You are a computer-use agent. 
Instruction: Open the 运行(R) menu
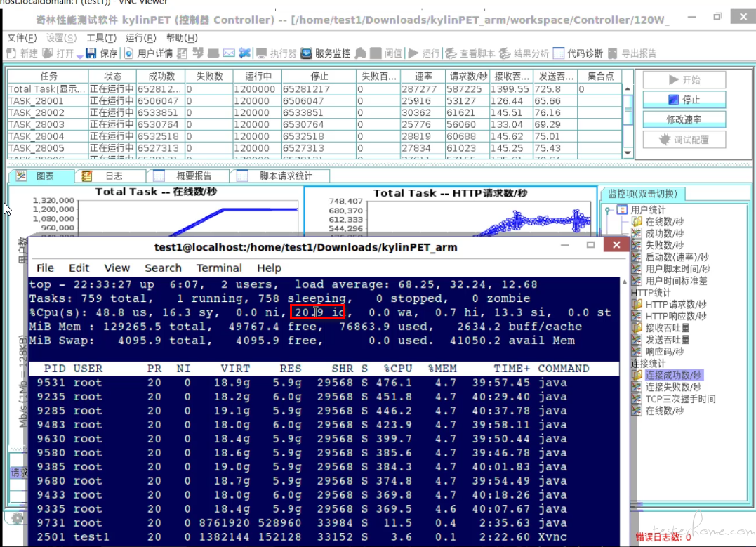pyautogui.click(x=141, y=38)
